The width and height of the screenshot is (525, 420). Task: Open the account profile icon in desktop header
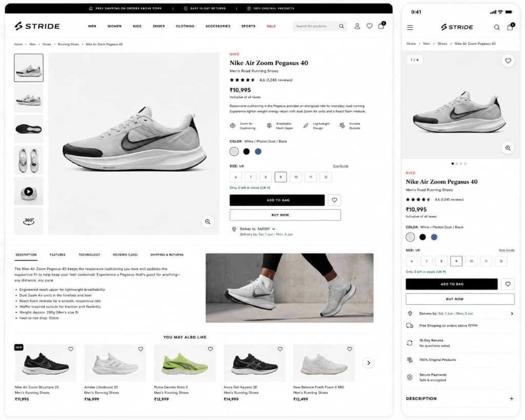[x=357, y=26]
